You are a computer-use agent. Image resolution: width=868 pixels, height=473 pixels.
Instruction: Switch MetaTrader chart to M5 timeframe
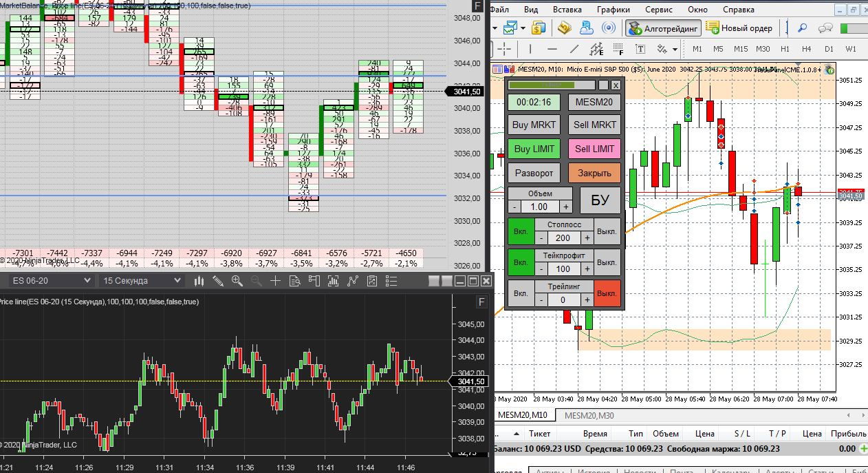coord(718,49)
